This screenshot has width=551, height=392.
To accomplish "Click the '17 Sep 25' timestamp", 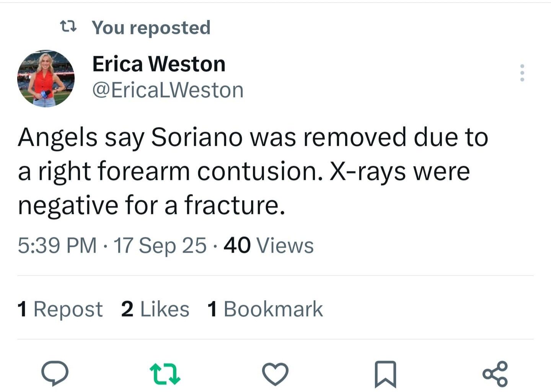I will [x=161, y=245].
